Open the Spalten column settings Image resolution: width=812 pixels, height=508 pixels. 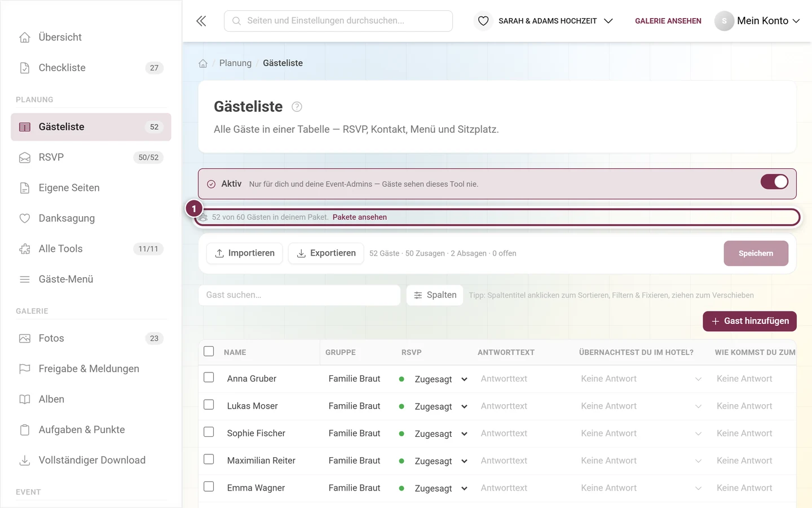point(435,295)
